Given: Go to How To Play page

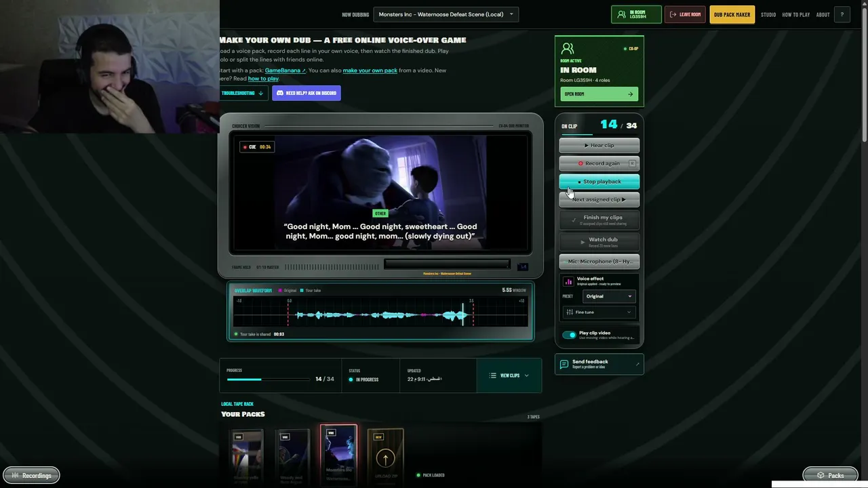Looking at the screenshot, I should point(796,14).
